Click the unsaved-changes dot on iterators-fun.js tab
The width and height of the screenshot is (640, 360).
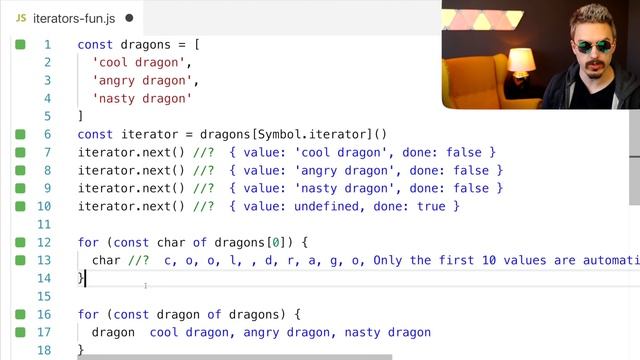click(129, 18)
